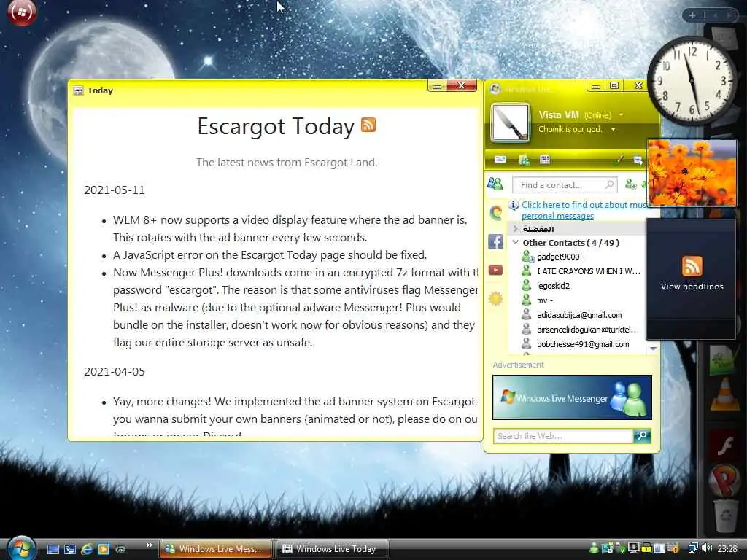Click the green shield checkmark tray icon
The height and width of the screenshot is (560, 747).
pyautogui.click(x=620, y=548)
